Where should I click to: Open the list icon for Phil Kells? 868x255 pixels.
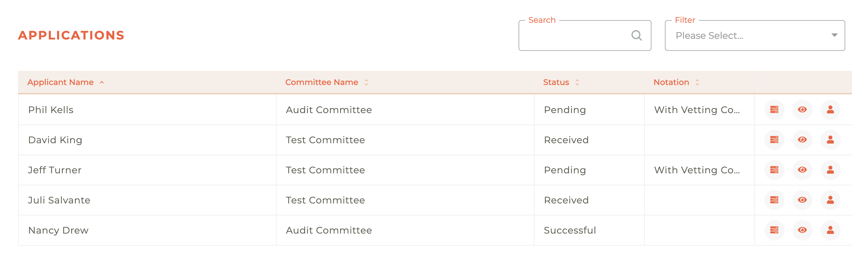pyautogui.click(x=774, y=110)
